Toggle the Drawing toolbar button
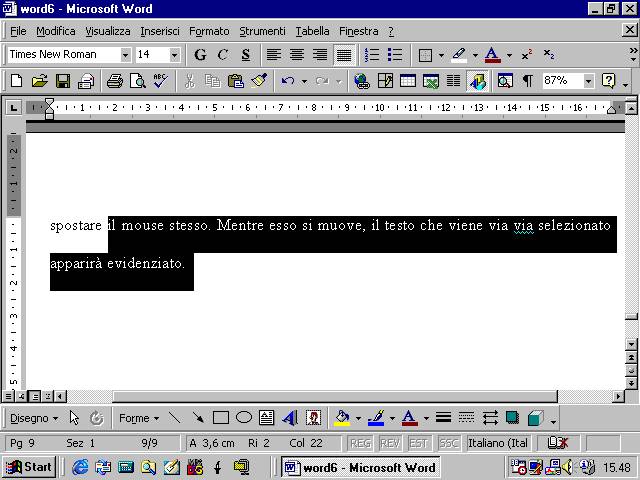The image size is (640, 480). pyautogui.click(x=477, y=81)
